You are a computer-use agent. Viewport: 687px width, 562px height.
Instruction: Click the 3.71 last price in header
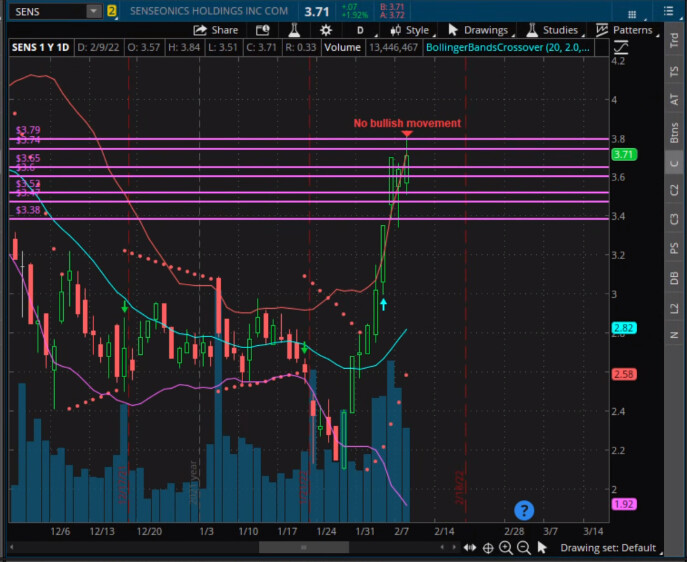tap(316, 12)
